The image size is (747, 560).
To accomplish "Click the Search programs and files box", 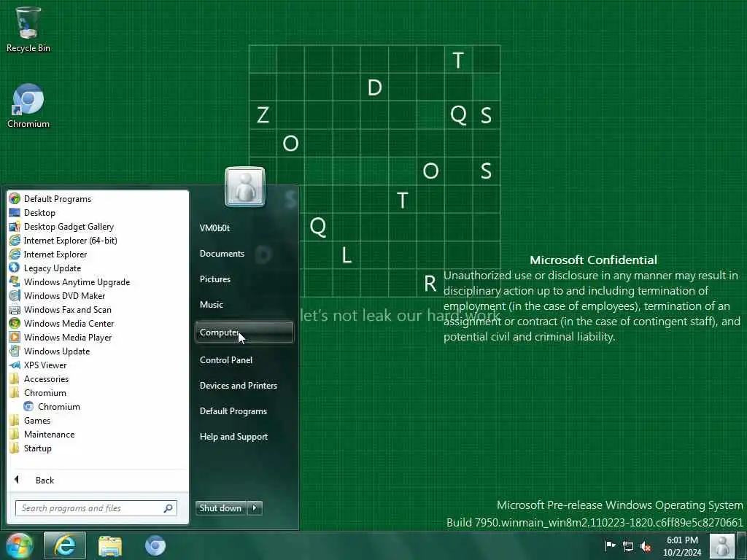I will click(96, 508).
